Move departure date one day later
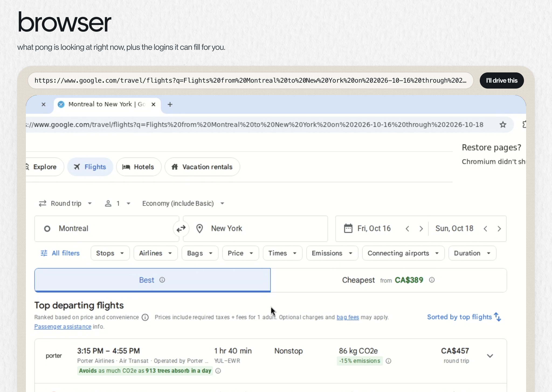The height and width of the screenshot is (392, 552). click(x=421, y=229)
